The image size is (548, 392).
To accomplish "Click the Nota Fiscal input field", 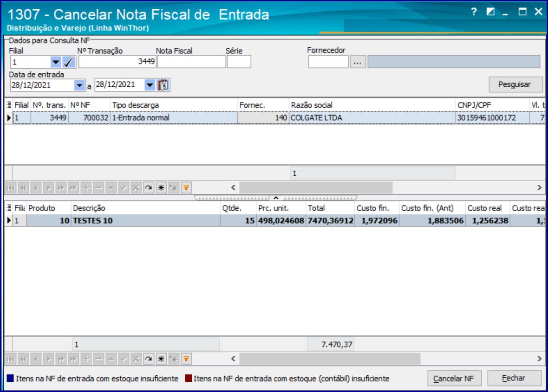I will click(x=191, y=62).
